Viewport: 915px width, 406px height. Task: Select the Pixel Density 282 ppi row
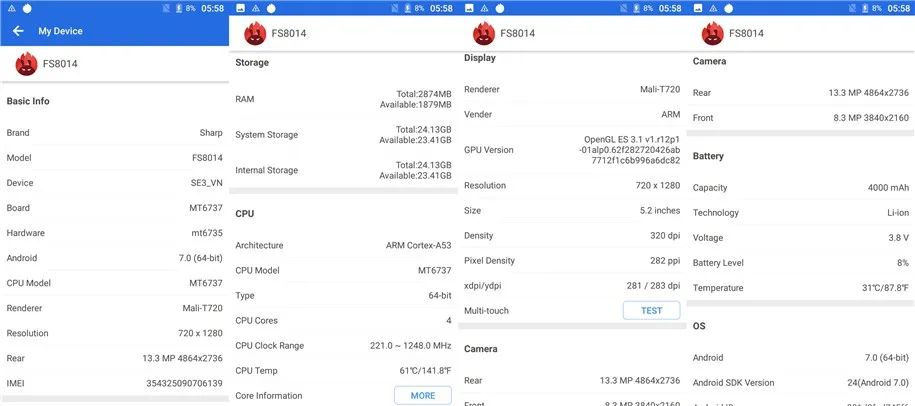pyautogui.click(x=572, y=261)
